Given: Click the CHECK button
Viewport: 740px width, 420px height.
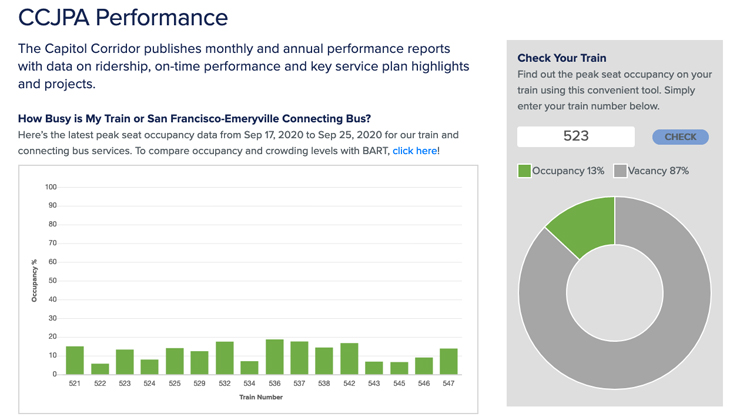Looking at the screenshot, I should (680, 137).
